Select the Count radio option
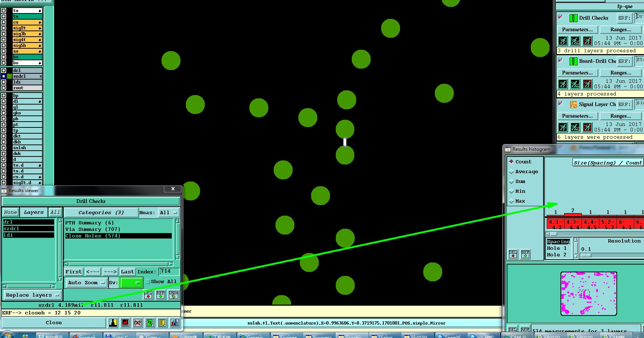This screenshot has height=338, width=644. 511,162
